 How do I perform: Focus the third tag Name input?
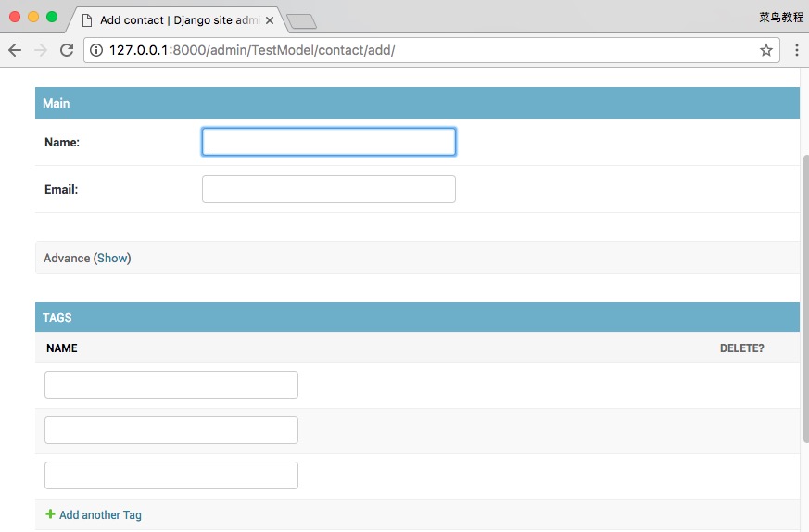click(x=171, y=475)
